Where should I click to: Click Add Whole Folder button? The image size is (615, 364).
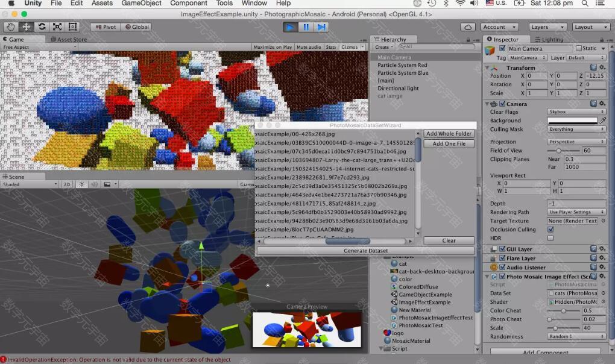449,134
